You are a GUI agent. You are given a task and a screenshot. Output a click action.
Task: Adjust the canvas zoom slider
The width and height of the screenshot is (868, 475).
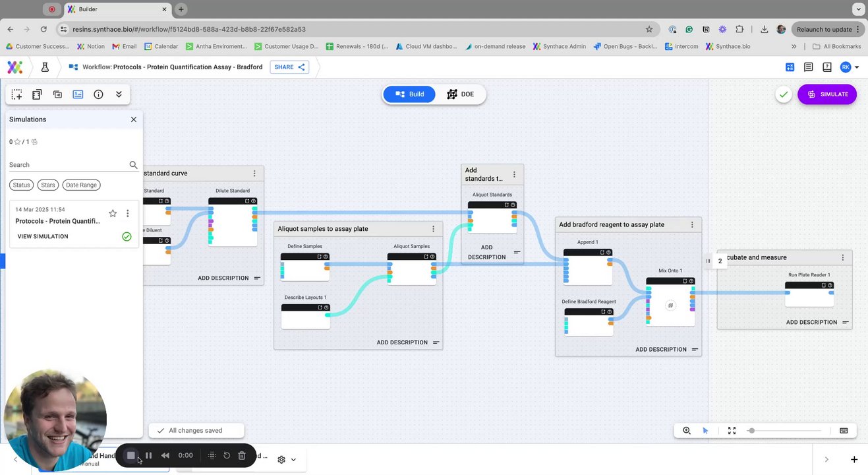coord(784,431)
